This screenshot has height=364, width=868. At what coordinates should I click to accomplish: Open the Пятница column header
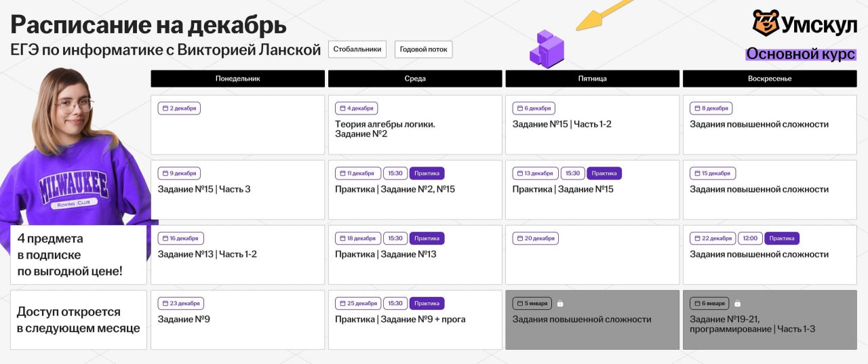592,79
